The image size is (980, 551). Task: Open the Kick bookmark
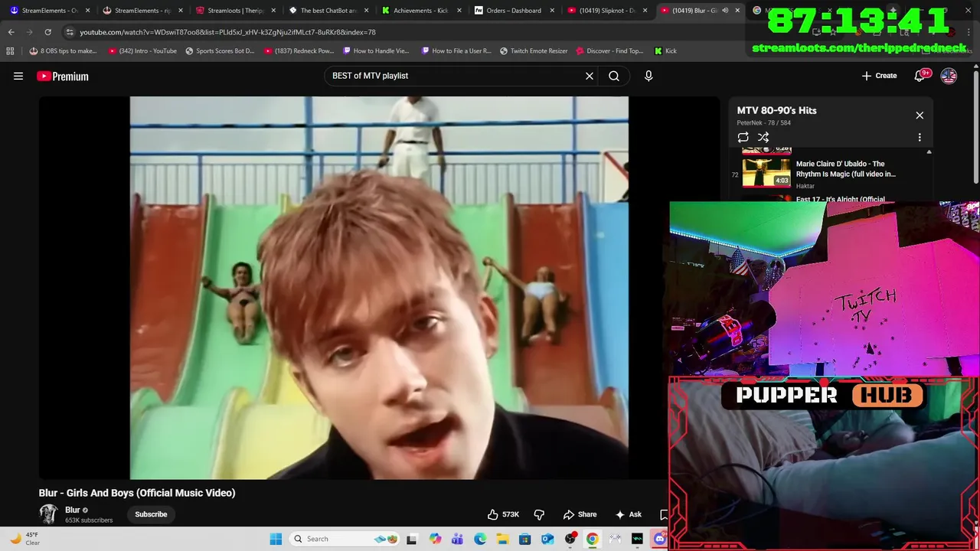(665, 51)
